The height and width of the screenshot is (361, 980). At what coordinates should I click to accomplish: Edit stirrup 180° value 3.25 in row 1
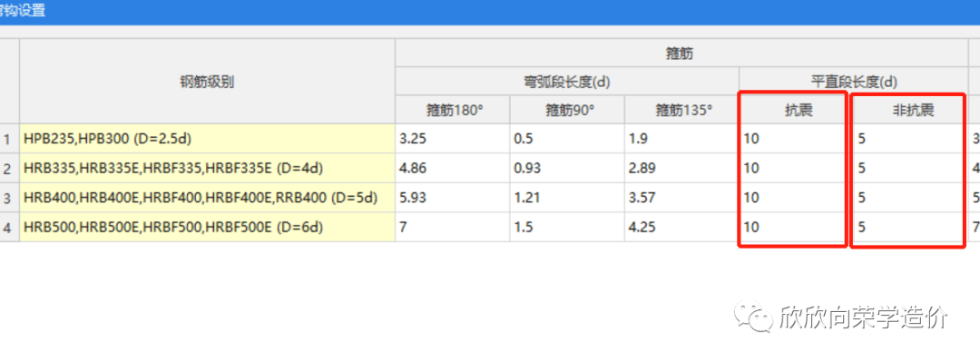453,139
